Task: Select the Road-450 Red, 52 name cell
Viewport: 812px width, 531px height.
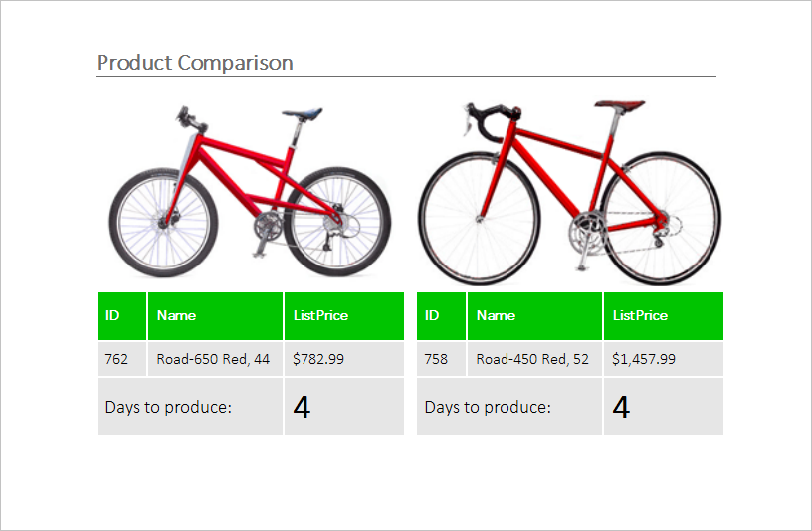Action: click(535, 359)
